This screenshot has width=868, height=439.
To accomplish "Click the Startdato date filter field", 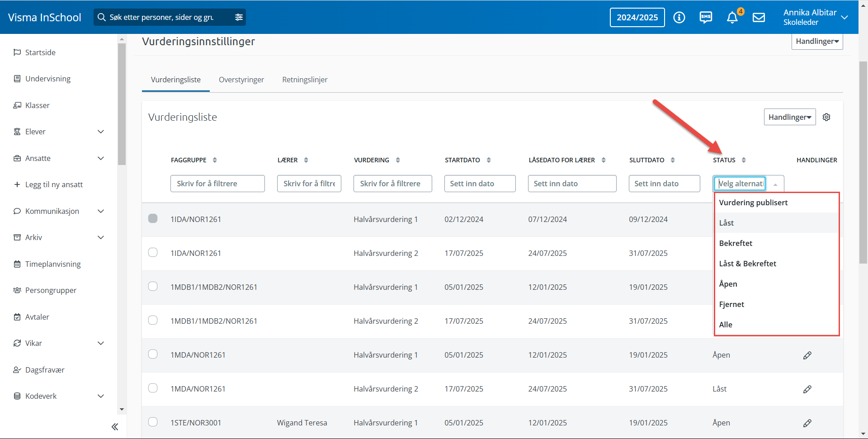I will [480, 184].
